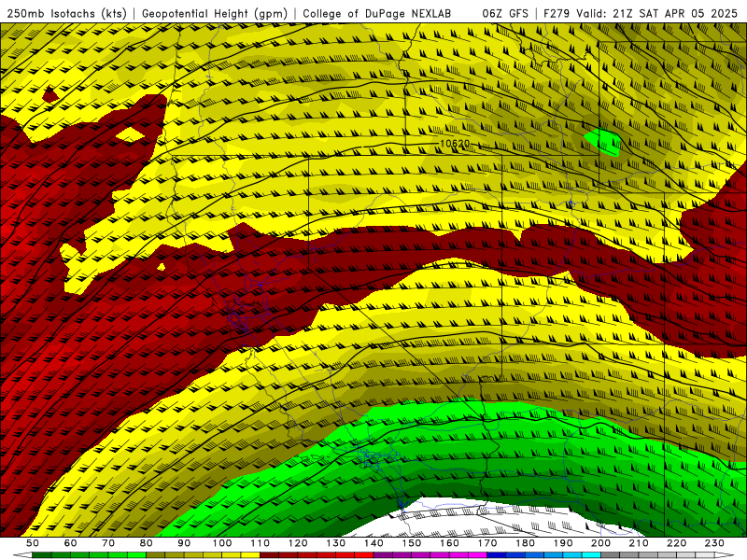Click the 160 value on the legend
This screenshot has width=747, height=560.
click(x=449, y=543)
